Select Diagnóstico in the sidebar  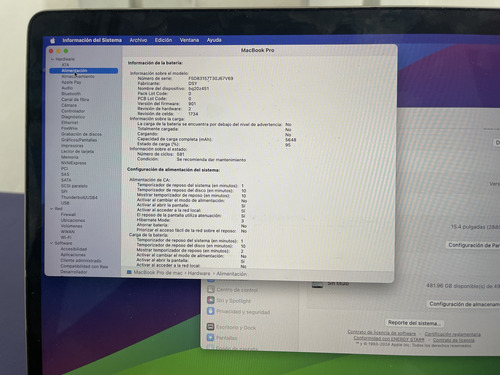[73, 117]
